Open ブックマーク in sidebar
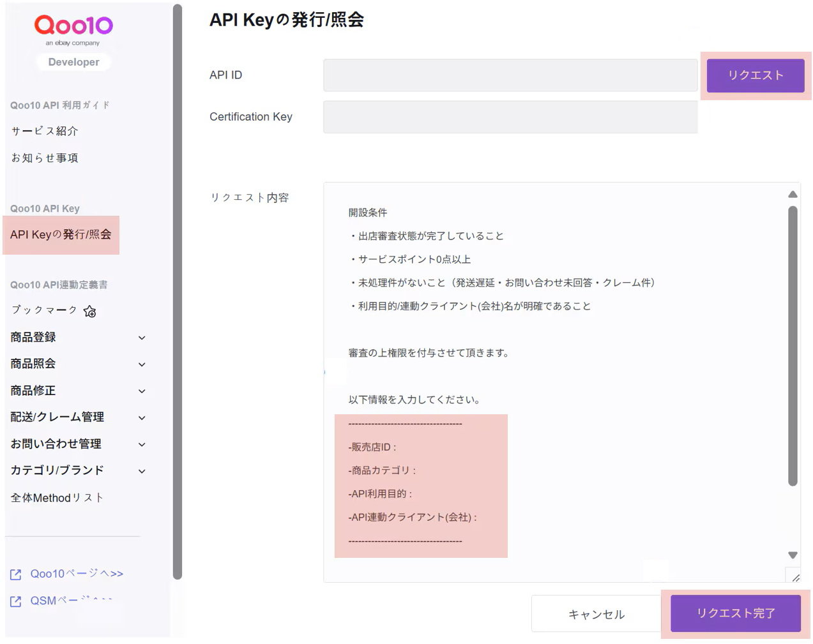The image size is (813, 644). pos(44,310)
